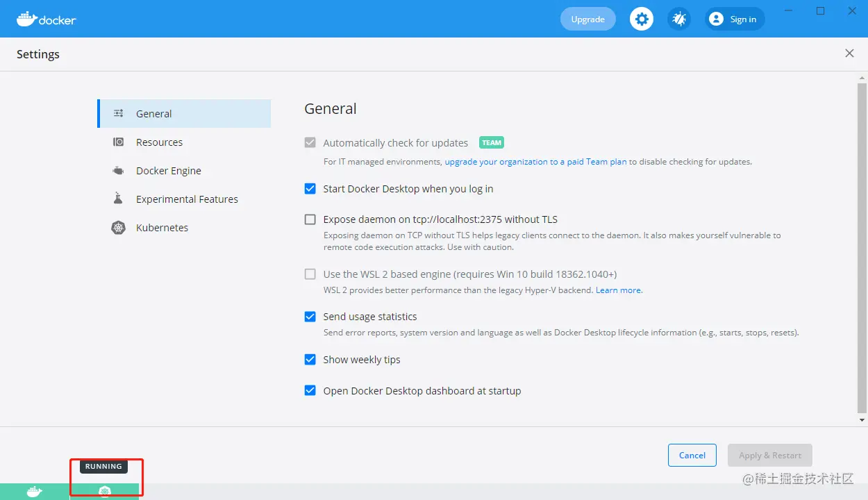
Task: Uncheck Open Docker Desktop dashboard at startup
Action: pyautogui.click(x=310, y=391)
